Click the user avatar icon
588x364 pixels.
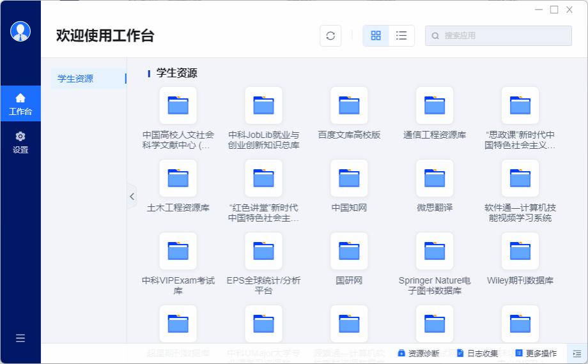(x=20, y=31)
